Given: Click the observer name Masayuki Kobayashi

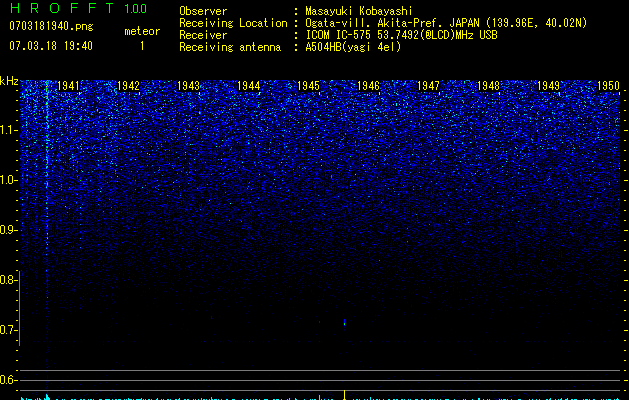Looking at the screenshot, I should coord(358,11).
